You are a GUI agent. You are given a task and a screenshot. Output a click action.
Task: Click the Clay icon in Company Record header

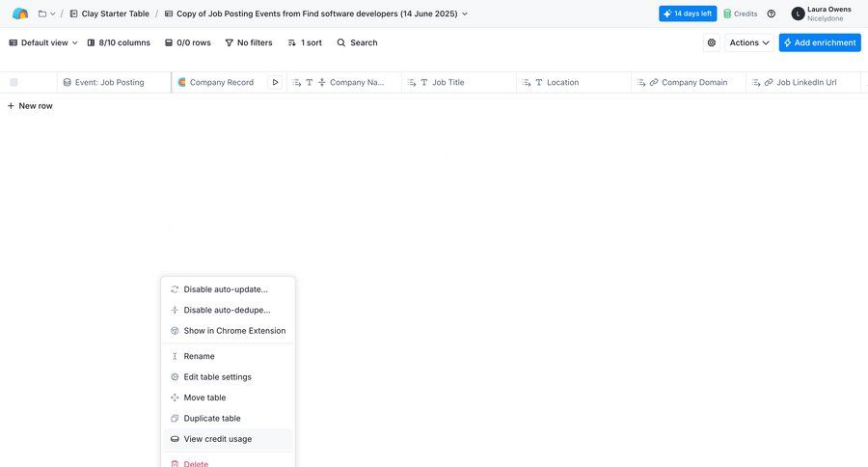[181, 82]
